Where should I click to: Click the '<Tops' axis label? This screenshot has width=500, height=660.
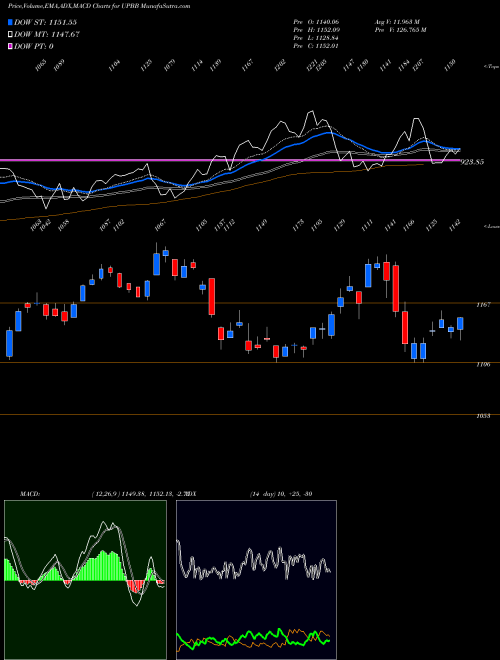coord(491,67)
